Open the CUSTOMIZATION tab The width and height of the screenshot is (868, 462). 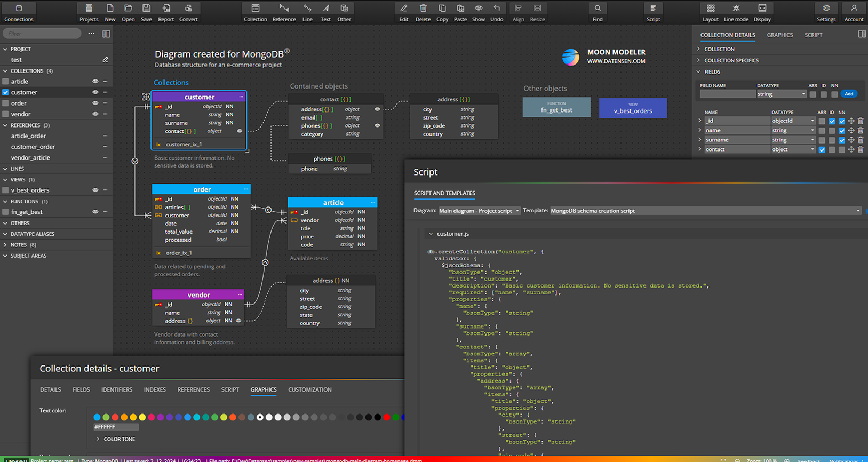click(310, 389)
